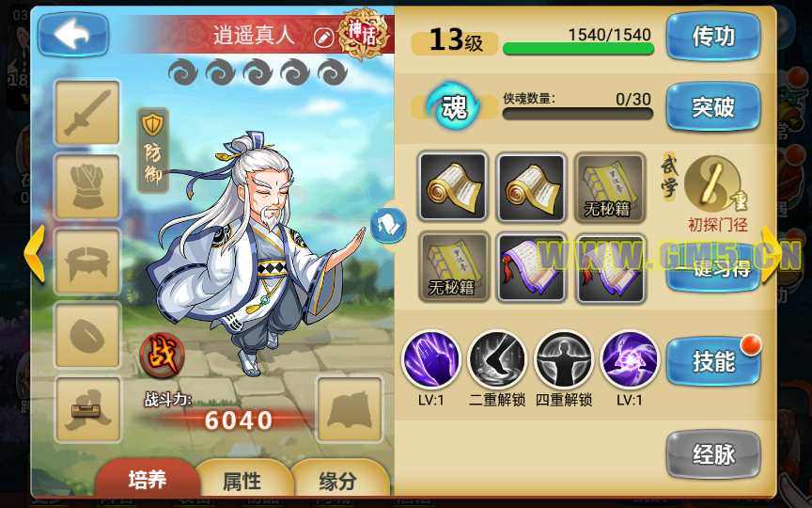The width and height of the screenshot is (812, 508).
Task: Open the 缘分 fate tab
Action: click(x=337, y=481)
